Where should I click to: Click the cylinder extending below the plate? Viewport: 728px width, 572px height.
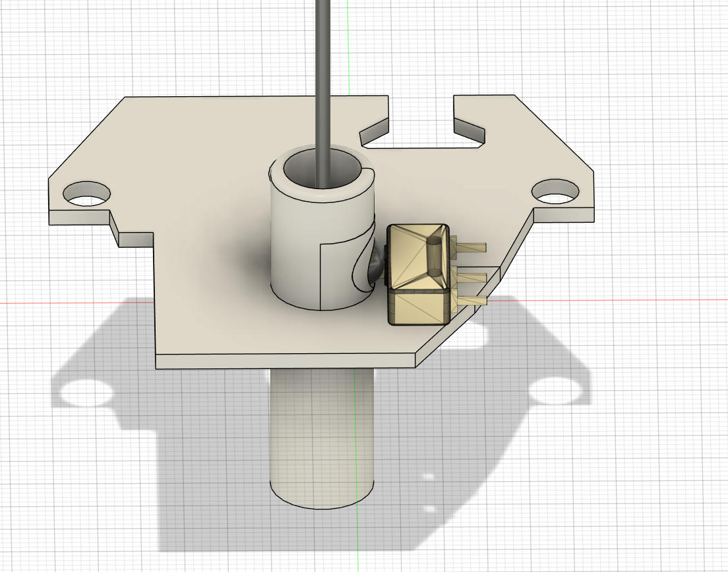[x=322, y=438]
